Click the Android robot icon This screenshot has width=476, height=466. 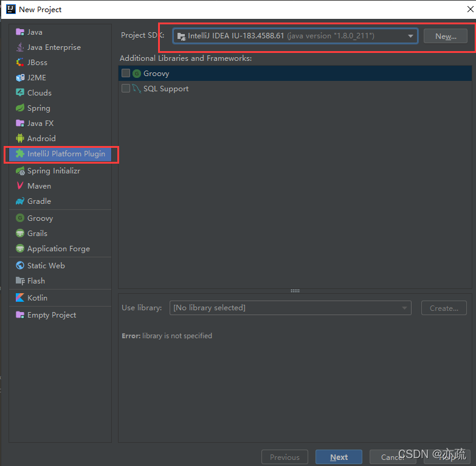point(20,138)
